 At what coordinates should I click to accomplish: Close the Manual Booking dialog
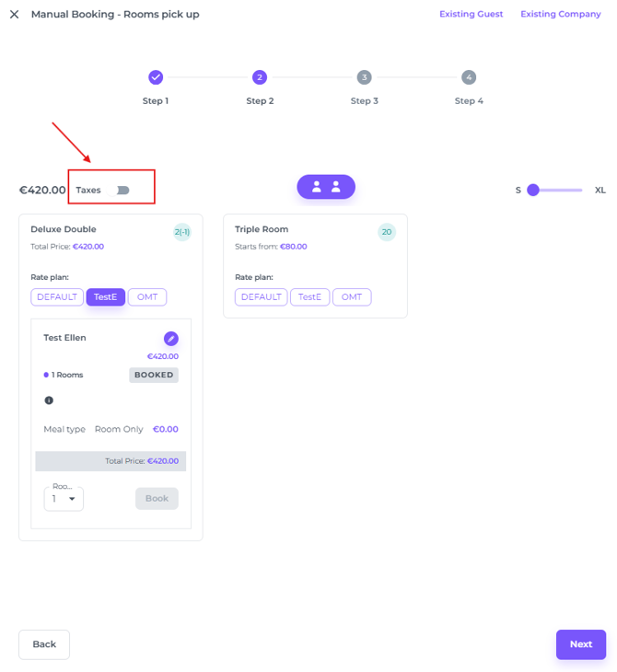tap(14, 15)
